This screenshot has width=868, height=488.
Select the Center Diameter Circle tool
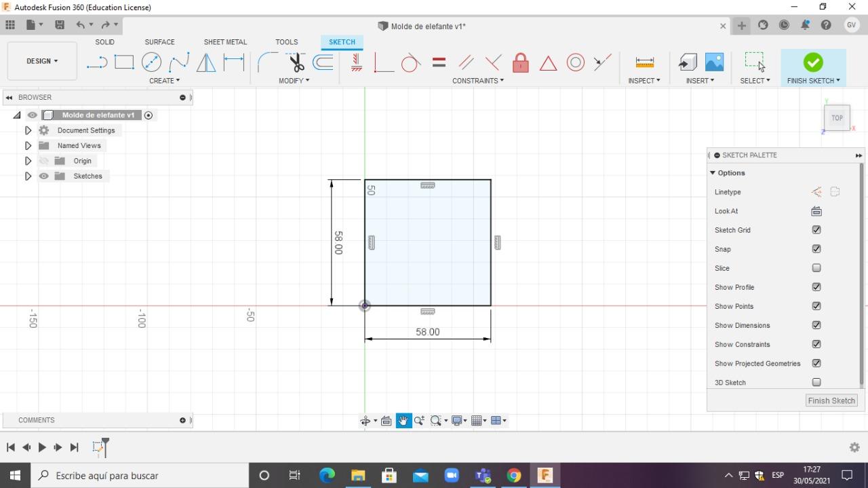tap(151, 62)
